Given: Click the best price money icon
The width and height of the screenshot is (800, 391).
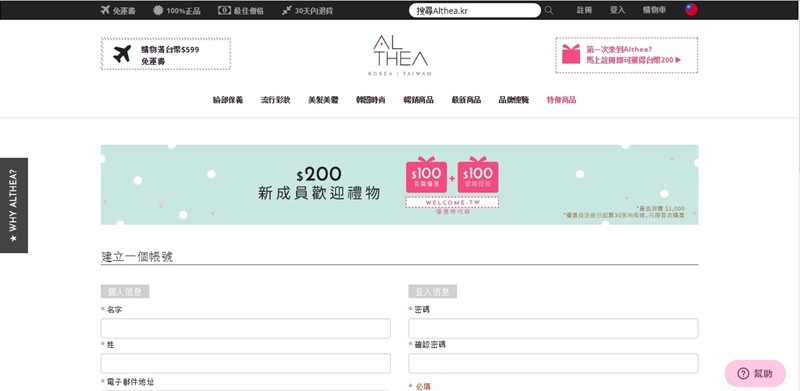Looking at the screenshot, I should (224, 10).
